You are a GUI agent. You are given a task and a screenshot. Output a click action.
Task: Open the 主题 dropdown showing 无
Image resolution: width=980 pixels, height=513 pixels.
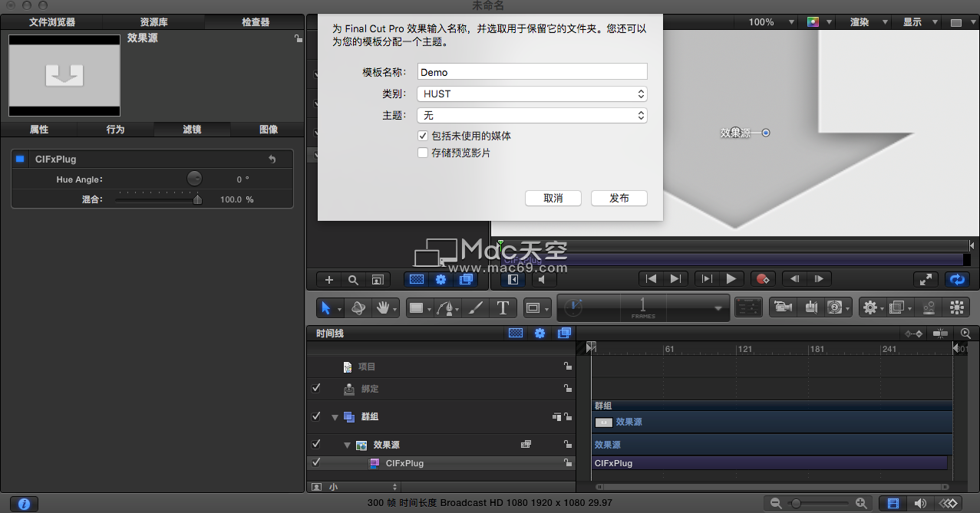532,115
